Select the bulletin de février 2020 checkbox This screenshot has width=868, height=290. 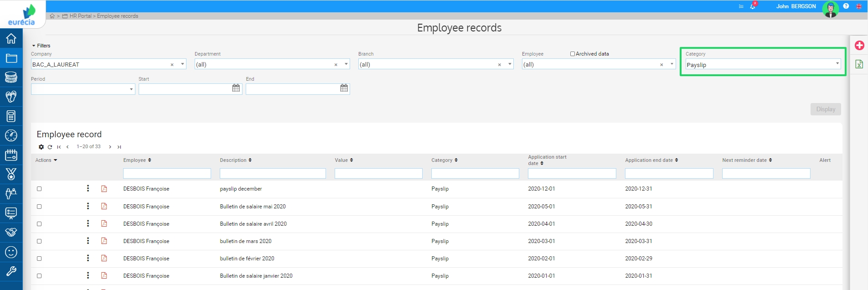[x=39, y=259]
